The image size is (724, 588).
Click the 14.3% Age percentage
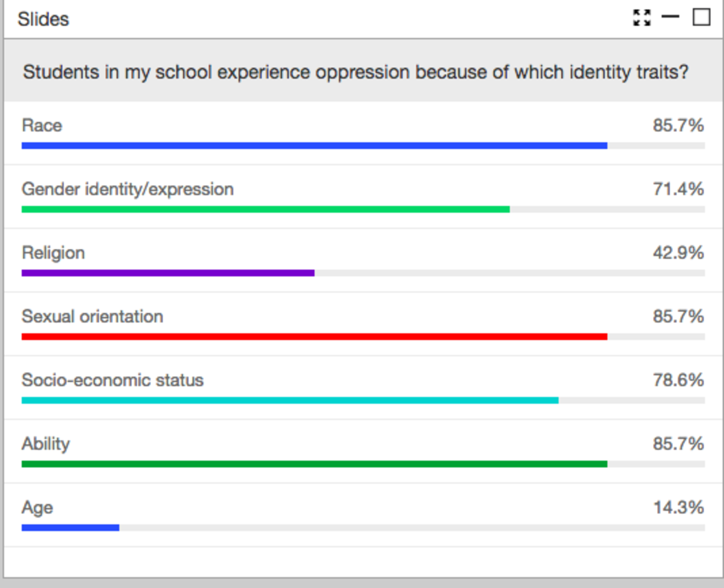(678, 507)
